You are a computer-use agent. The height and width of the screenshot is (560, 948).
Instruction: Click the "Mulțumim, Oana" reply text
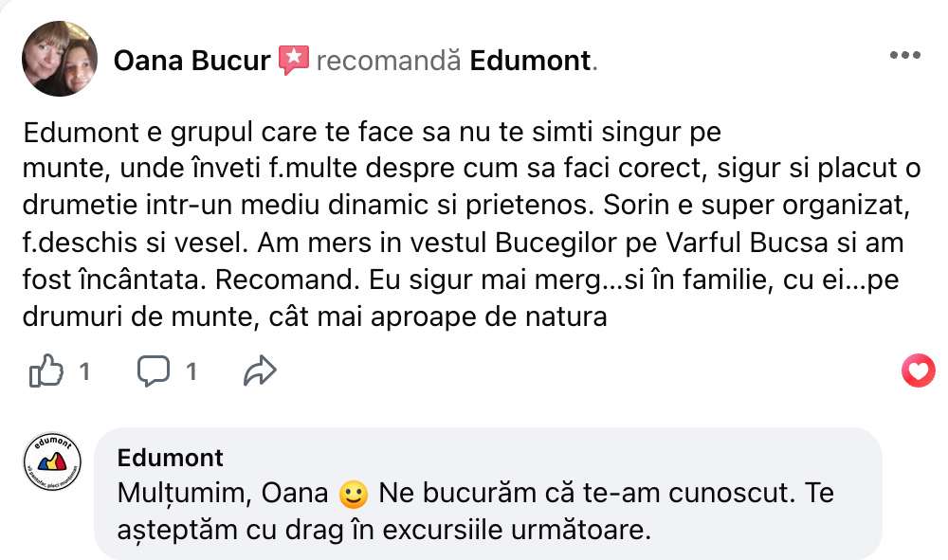pyautogui.click(x=224, y=494)
